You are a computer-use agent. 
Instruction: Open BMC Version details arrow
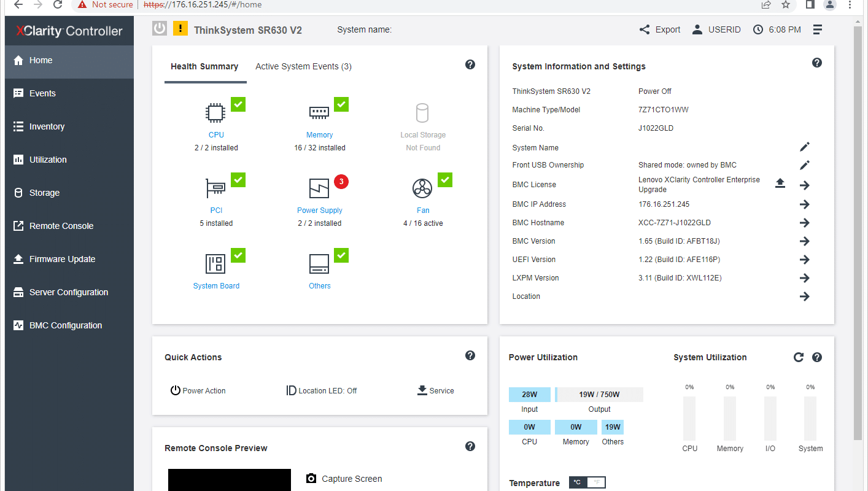[x=805, y=241]
